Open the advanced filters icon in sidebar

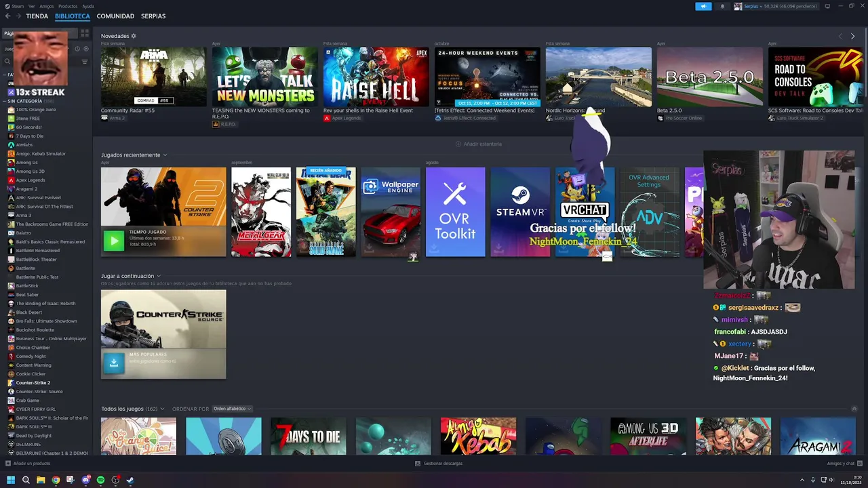tap(85, 62)
